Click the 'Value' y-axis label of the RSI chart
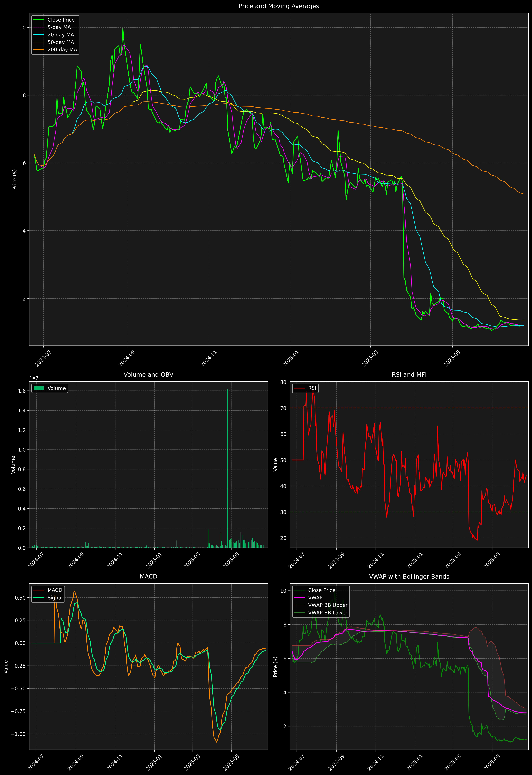 pos(275,464)
